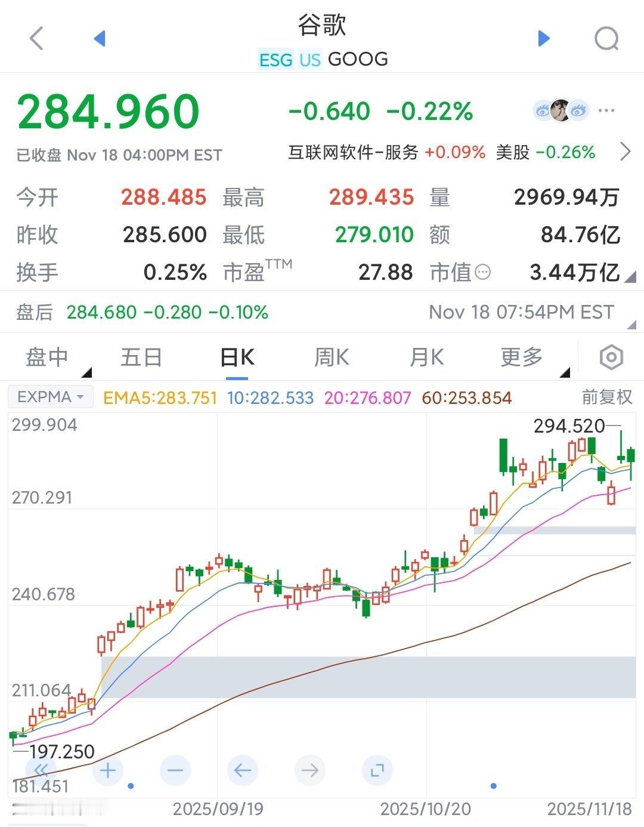This screenshot has width=644, height=827.
Task: Go back using the left chevron
Action: pos(36,38)
